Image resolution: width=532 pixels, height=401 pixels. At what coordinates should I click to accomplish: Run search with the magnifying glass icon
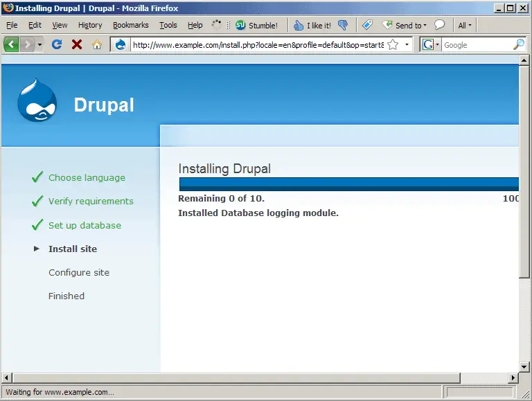[519, 44]
